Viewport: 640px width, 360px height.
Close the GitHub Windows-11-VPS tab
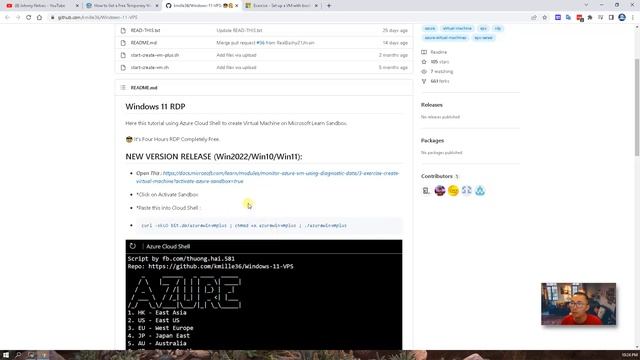click(x=236, y=6)
